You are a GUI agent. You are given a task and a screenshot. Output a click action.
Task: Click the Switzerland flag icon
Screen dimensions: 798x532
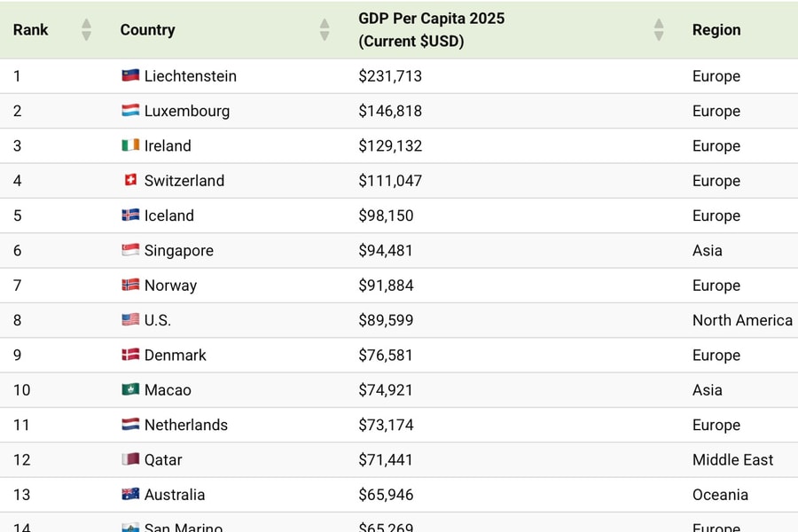point(130,180)
